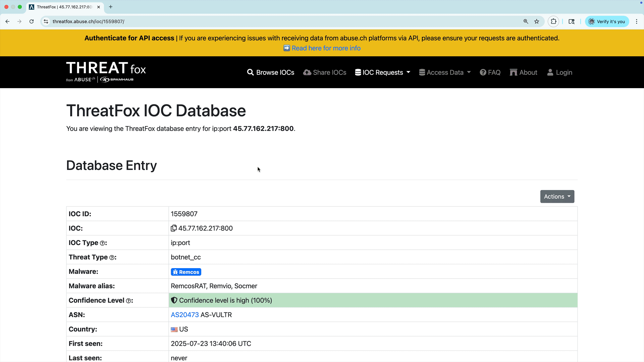Open Chrome three-dot menu

[637, 21]
